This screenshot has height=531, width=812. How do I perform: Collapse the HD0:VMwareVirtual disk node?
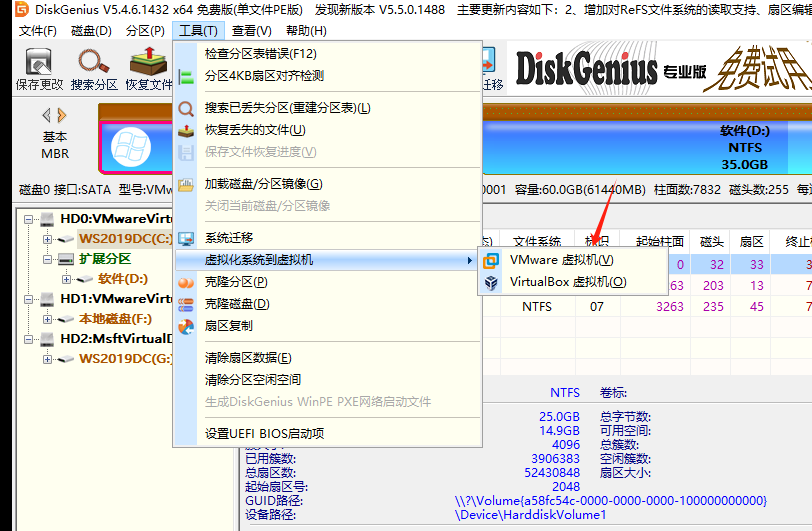pyautogui.click(x=28, y=219)
